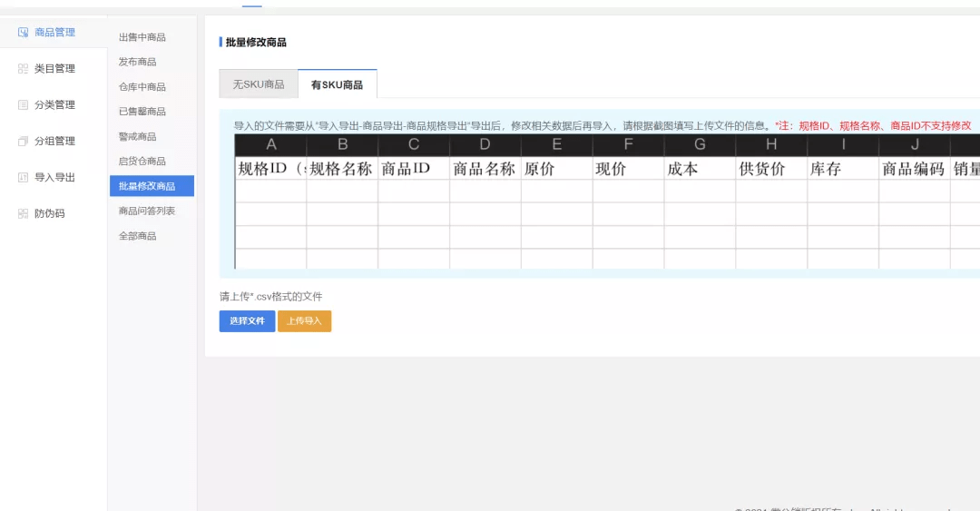Click the 商品管理 sidebar icon
The height and width of the screenshot is (511, 980).
point(23,33)
